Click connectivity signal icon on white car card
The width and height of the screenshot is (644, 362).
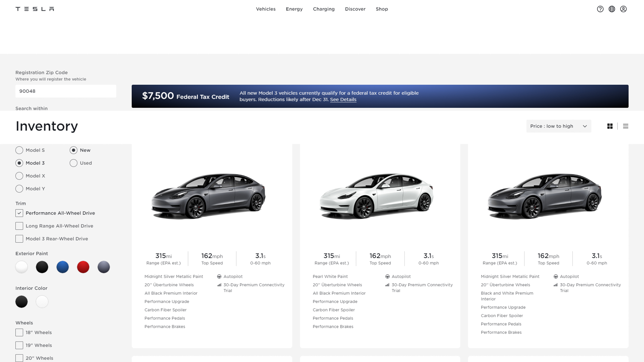387,285
